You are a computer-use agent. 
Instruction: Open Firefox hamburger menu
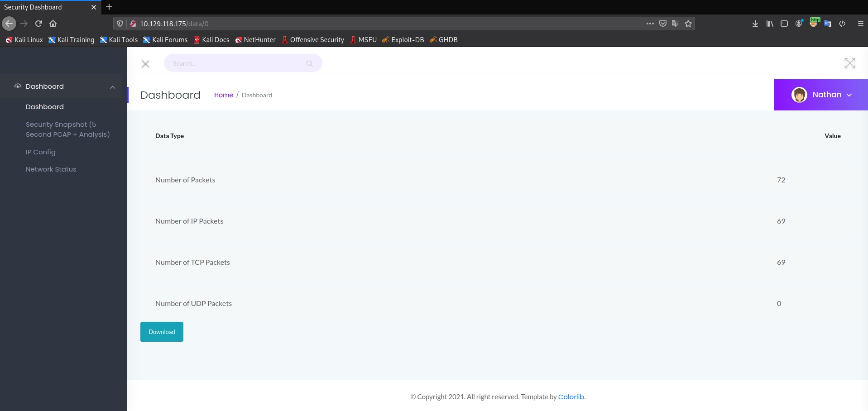[x=860, y=24]
